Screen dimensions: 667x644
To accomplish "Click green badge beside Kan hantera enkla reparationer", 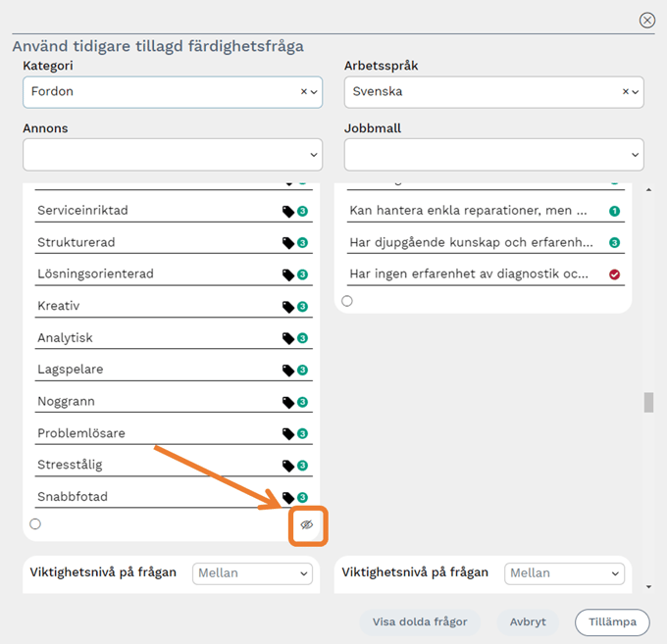I will [614, 211].
